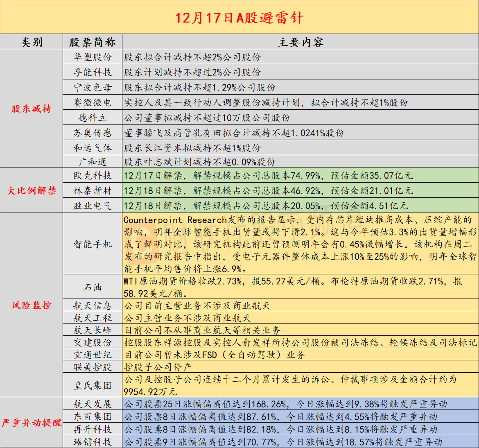Click the title 12月17日A股避雷针
This screenshot has height=448, width=479.
pyautogui.click(x=239, y=18)
